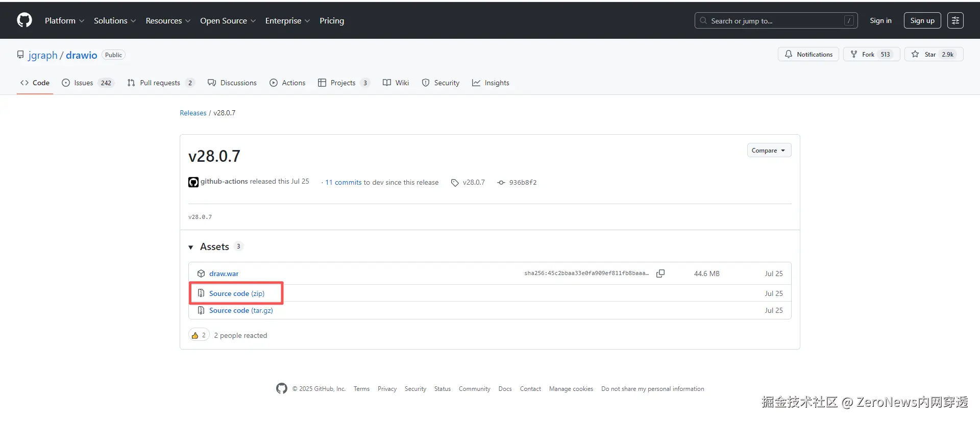Open the Solutions menu
Screen dimensions: 980x421
coord(115,20)
